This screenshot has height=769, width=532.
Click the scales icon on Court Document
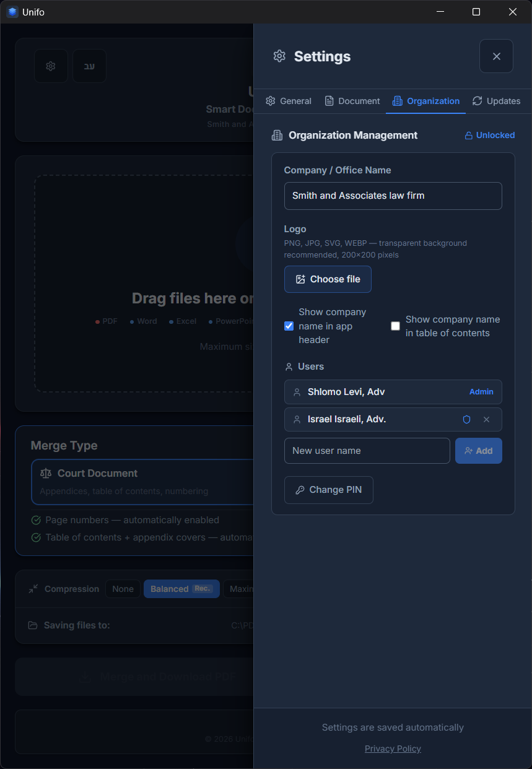(x=46, y=473)
